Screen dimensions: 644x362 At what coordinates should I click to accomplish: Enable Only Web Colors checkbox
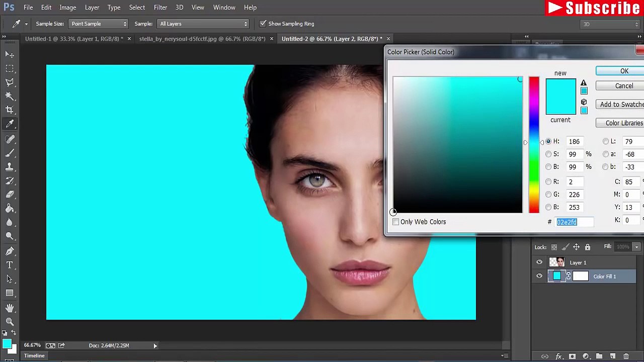395,222
